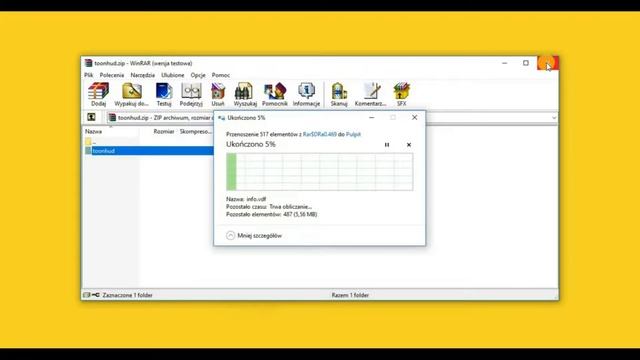
Task: Click the 'Pozostało elementów: 487' text
Action: [x=271, y=214]
